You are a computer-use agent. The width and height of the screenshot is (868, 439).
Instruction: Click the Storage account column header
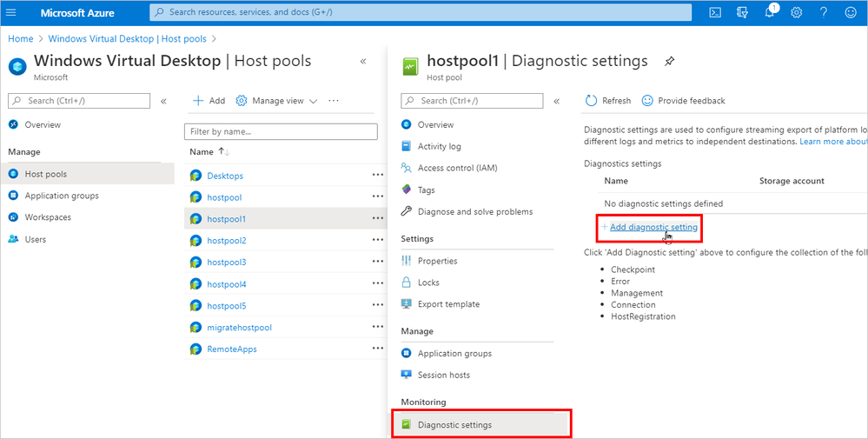tap(792, 181)
